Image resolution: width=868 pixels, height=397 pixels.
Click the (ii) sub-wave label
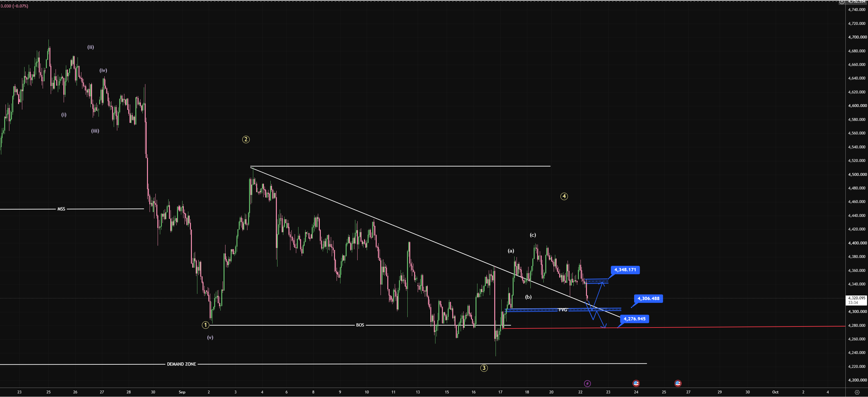tap(91, 47)
